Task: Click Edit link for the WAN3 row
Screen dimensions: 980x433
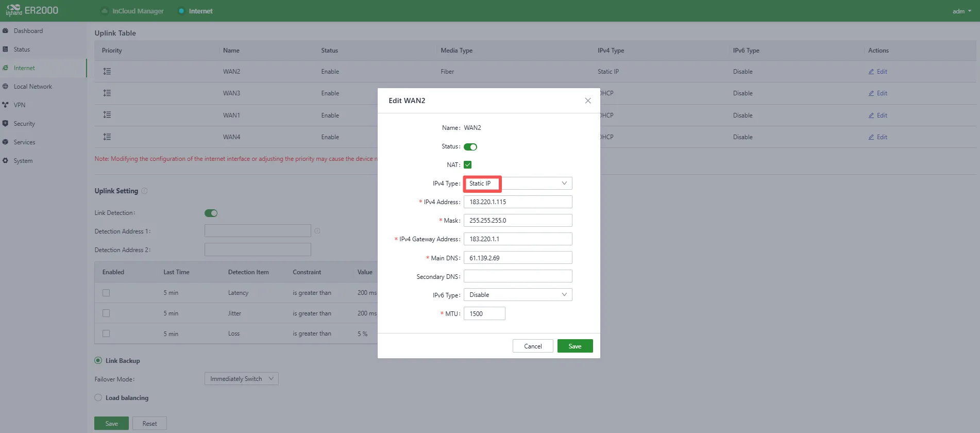Action: click(x=878, y=93)
